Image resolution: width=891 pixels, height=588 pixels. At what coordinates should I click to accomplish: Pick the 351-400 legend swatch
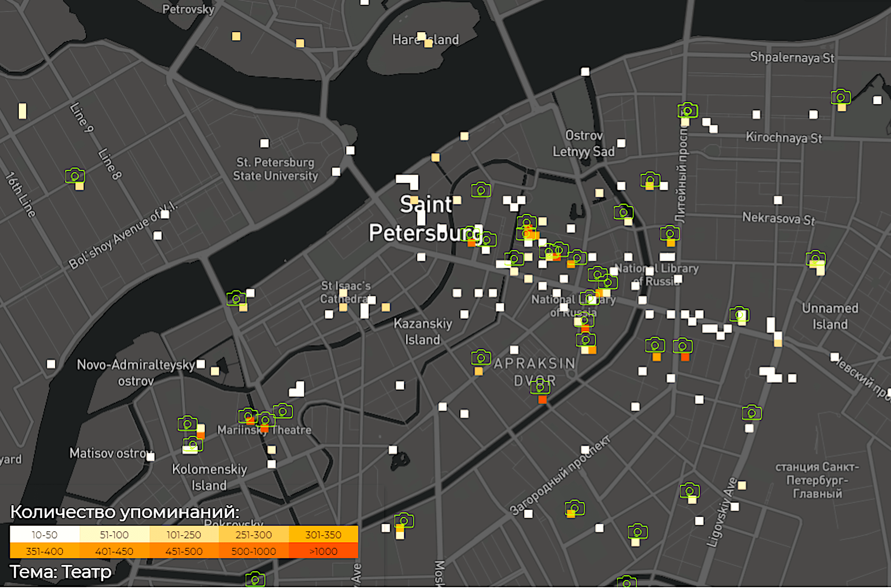click(45, 551)
